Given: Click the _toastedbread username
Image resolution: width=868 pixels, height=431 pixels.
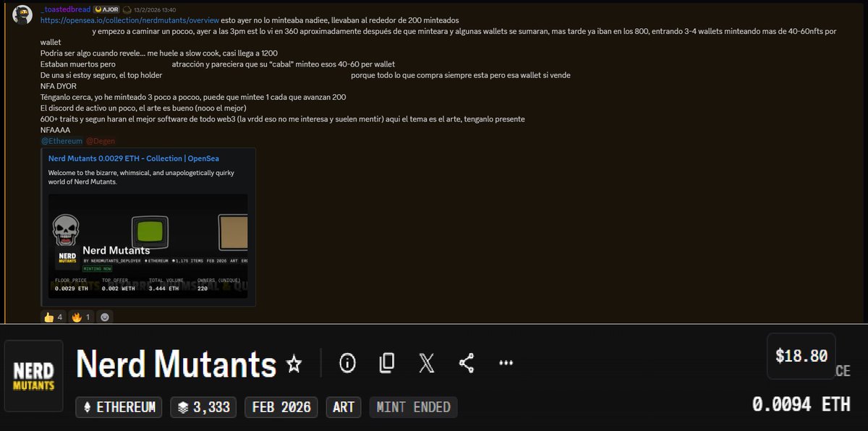Looking at the screenshot, I should point(64,9).
